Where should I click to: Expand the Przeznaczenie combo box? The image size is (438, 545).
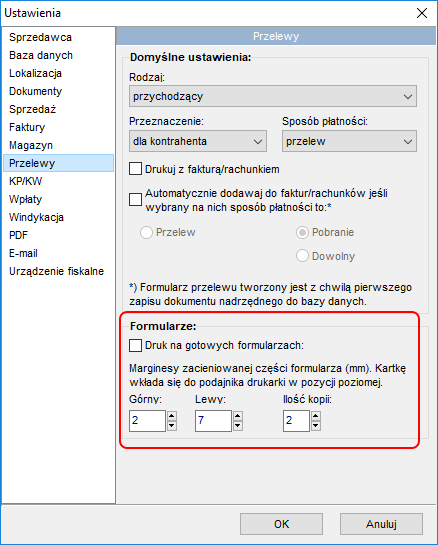(x=198, y=141)
